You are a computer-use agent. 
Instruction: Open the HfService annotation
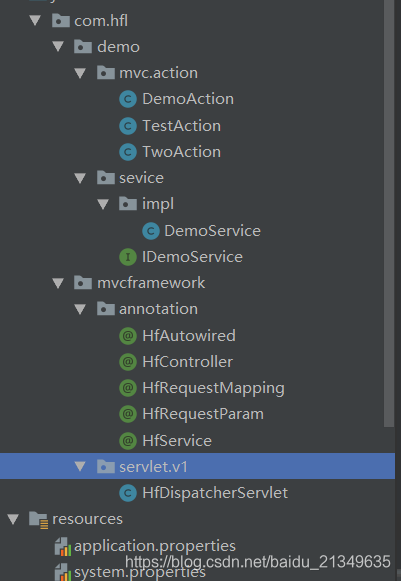[x=177, y=441]
